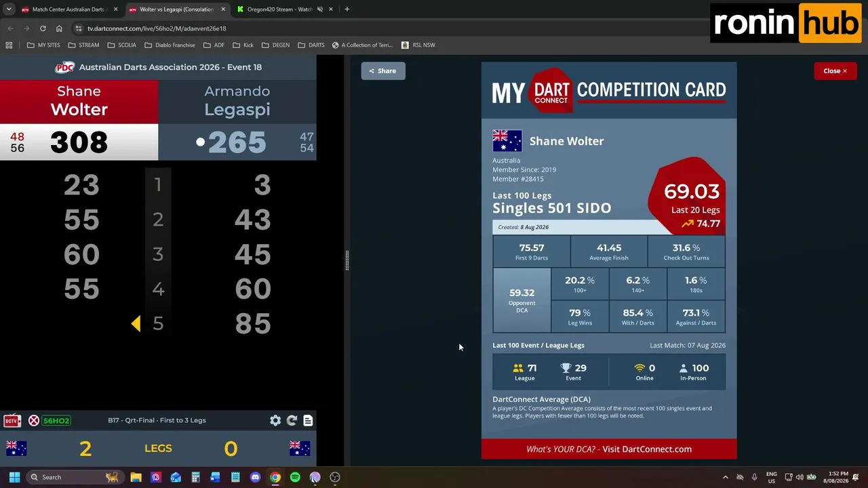The height and width of the screenshot is (488, 868).
Task: Click the Leg Wins 79% cell
Action: click(x=580, y=317)
